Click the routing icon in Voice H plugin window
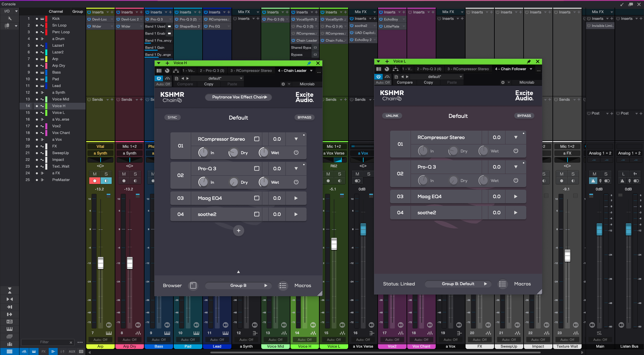The width and height of the screenshot is (644, 355). (x=176, y=71)
